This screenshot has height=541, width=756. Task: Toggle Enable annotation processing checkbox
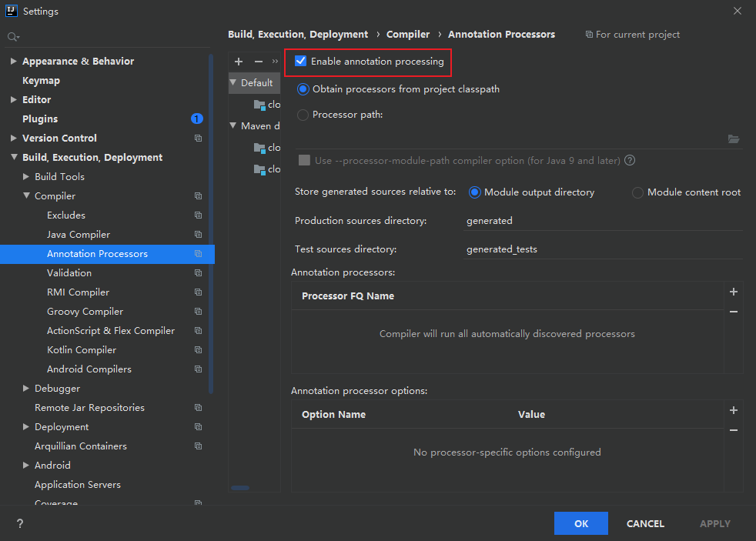(x=301, y=62)
